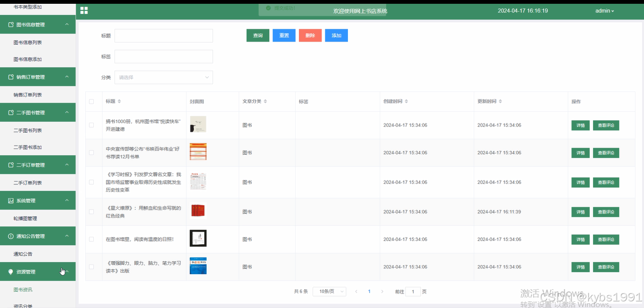Click the 通知公告管理 info icon

pyautogui.click(x=11, y=236)
